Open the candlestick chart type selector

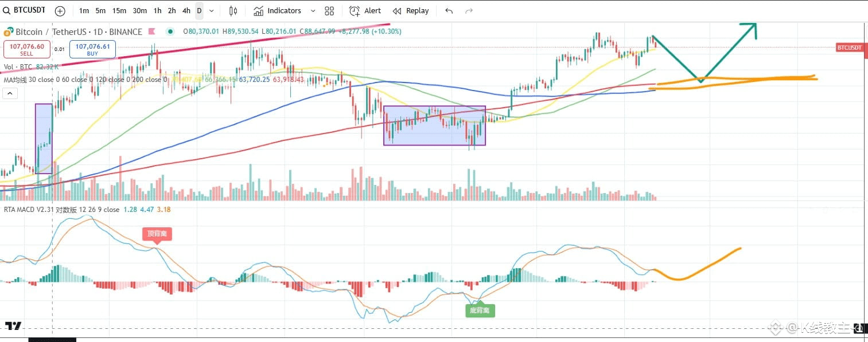click(x=233, y=11)
